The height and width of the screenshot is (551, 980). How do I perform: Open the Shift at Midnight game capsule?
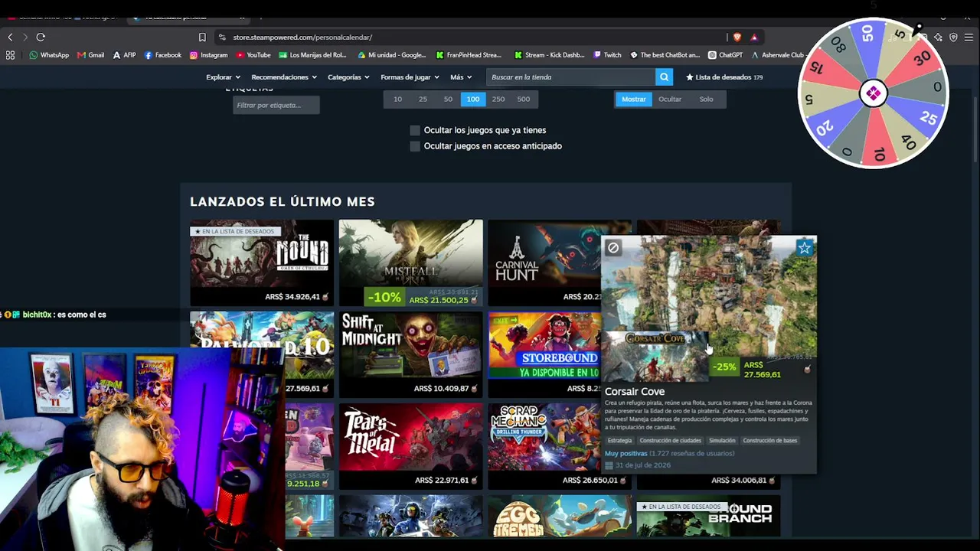tap(411, 354)
